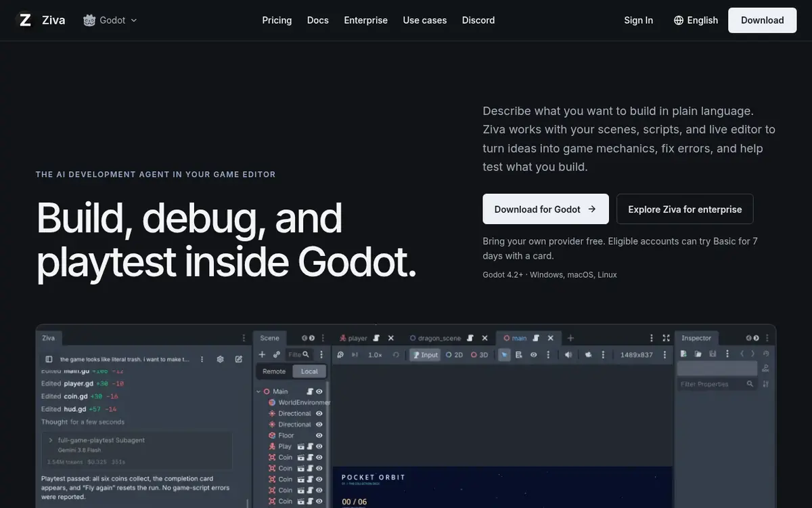Add a new node with plus icon
This screenshot has width=812, height=508.
(x=262, y=354)
